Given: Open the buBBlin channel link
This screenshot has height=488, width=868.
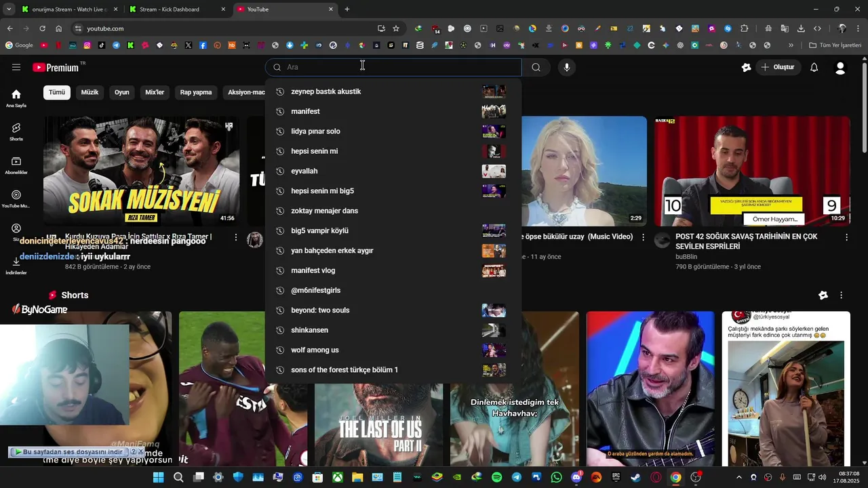Looking at the screenshot, I should click(686, 257).
